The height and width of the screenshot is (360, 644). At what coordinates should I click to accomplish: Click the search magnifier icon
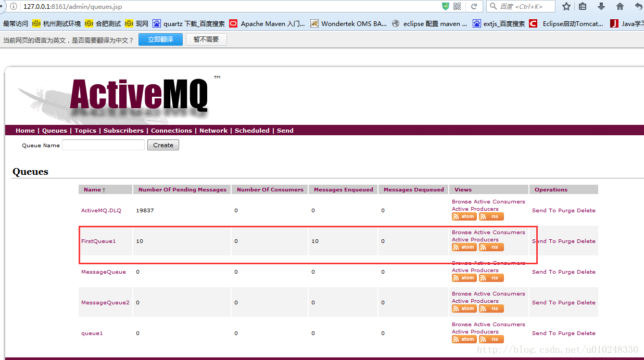click(x=493, y=6)
